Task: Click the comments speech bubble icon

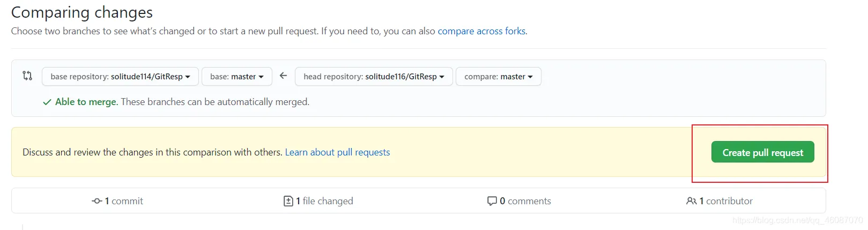Action: coord(492,201)
